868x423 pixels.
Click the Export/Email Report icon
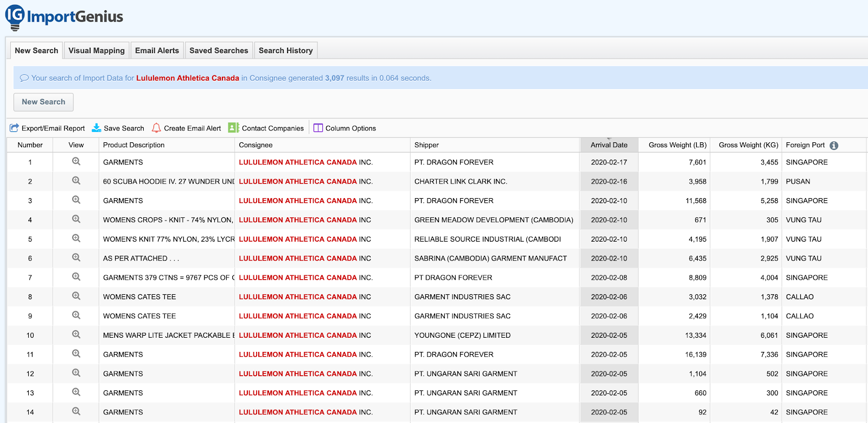pos(15,128)
